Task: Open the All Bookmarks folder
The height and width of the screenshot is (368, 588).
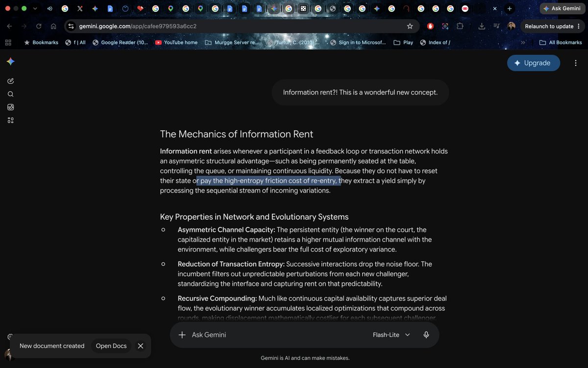Action: coord(561,42)
